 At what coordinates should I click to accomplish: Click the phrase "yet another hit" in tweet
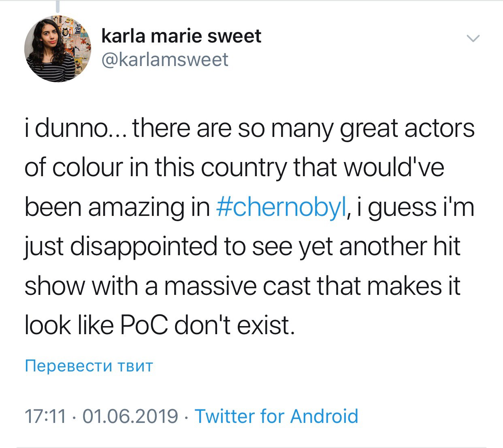tap(379, 246)
